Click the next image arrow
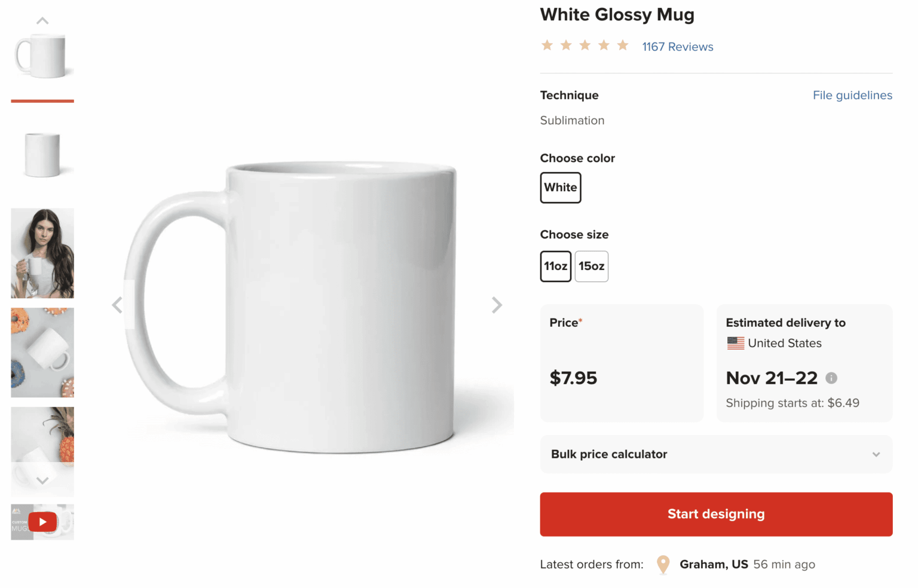This screenshot has width=918, height=588. (497, 305)
